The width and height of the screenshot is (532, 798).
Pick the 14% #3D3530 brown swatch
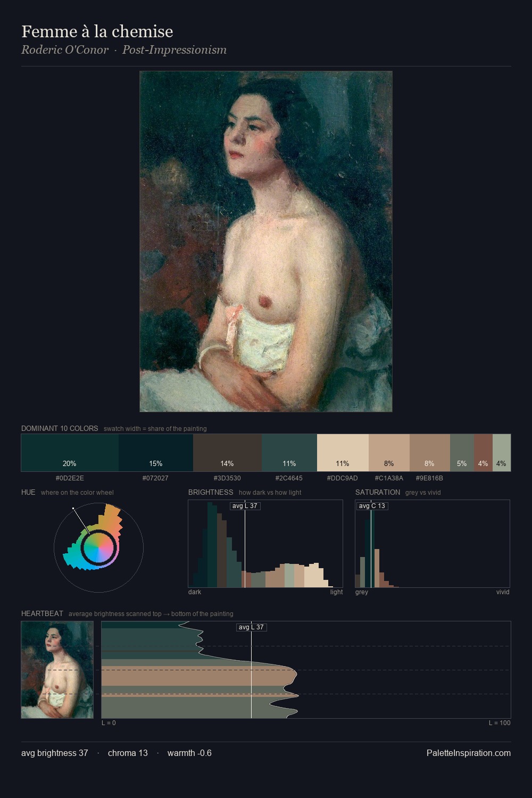(227, 453)
